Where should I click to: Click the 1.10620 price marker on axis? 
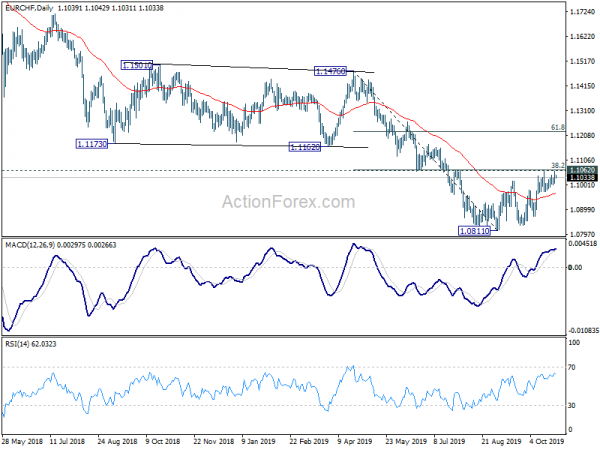click(x=582, y=170)
